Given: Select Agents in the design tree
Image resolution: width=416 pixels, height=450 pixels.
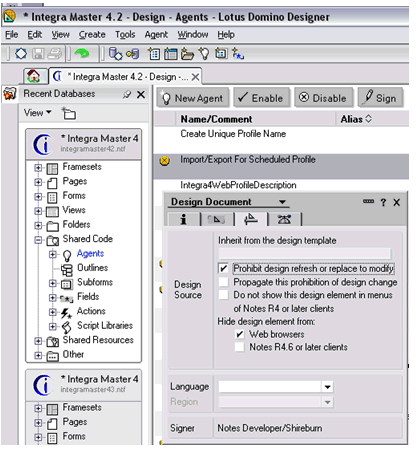Looking at the screenshot, I should 90,254.
